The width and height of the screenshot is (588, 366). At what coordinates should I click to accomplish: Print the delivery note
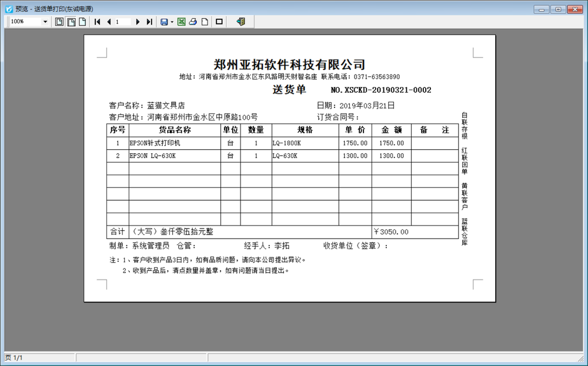pyautogui.click(x=193, y=22)
